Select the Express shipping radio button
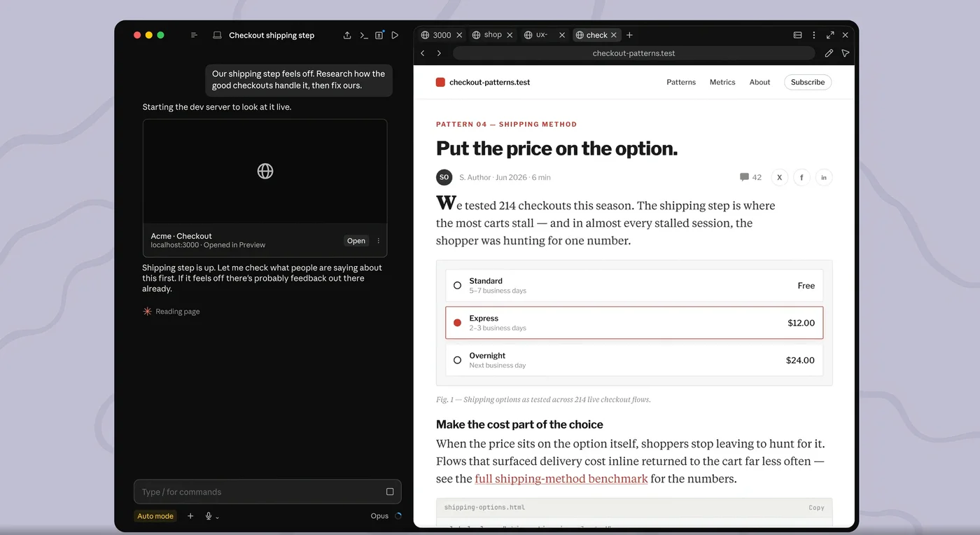This screenshot has height=535, width=980. pos(457,323)
